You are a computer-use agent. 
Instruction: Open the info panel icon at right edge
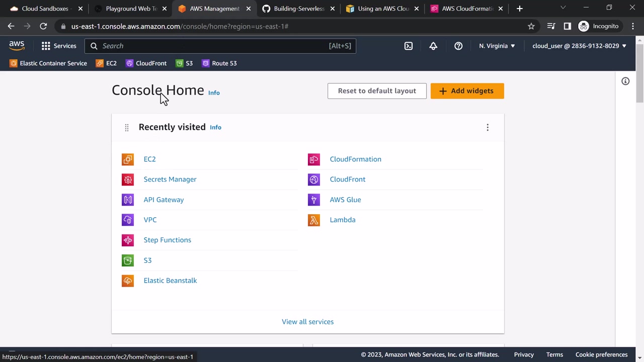coord(625,81)
